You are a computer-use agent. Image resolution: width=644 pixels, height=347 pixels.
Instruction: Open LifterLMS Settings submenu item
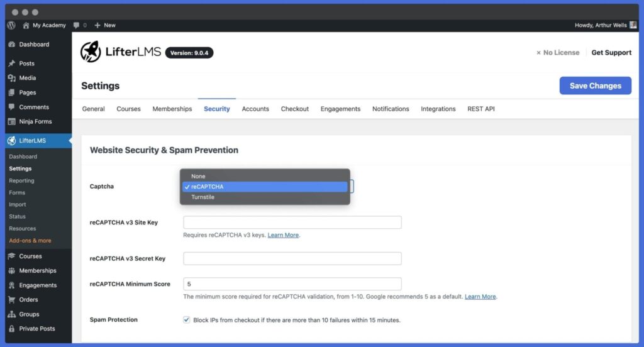pyautogui.click(x=20, y=168)
